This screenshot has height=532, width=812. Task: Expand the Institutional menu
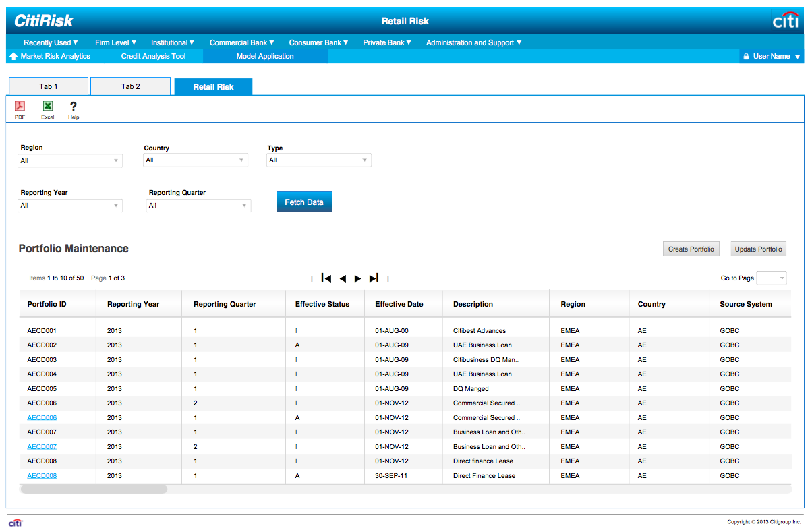(x=173, y=42)
